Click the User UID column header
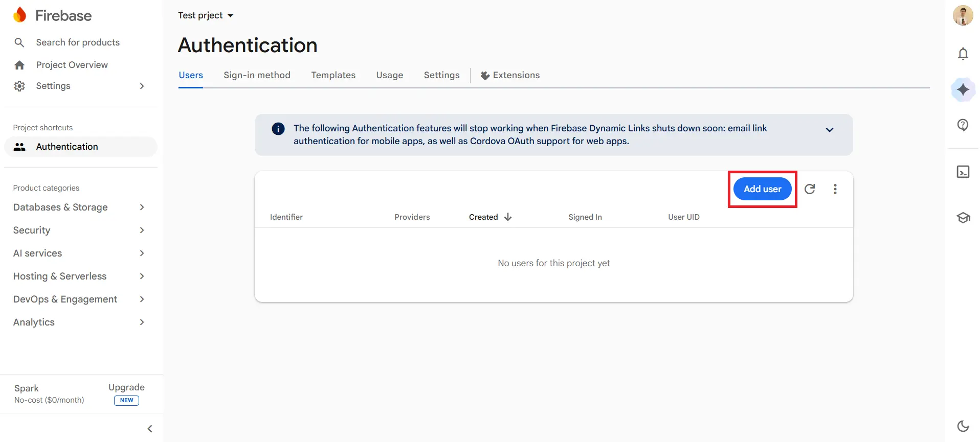 pyautogui.click(x=684, y=217)
